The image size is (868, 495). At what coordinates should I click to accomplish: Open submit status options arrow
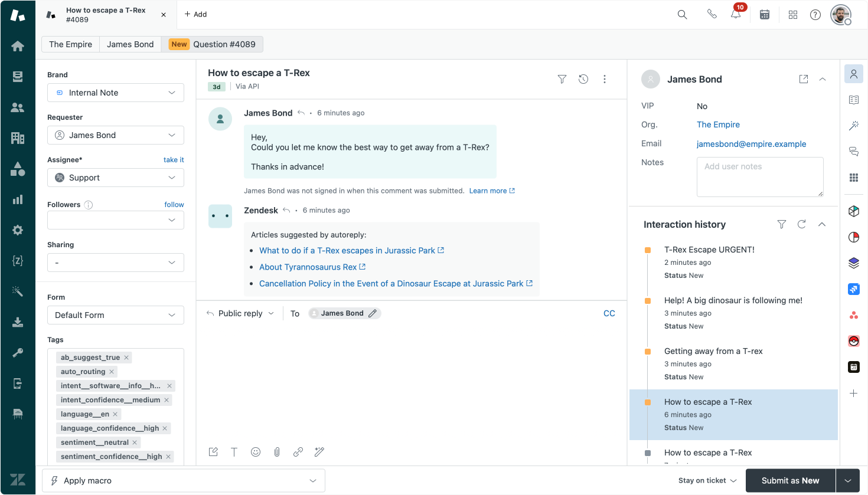[x=848, y=481]
